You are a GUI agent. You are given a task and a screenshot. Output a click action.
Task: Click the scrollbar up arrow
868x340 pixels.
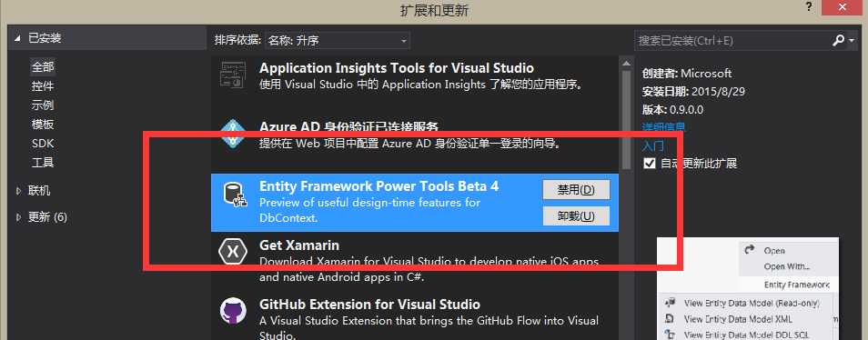(626, 63)
